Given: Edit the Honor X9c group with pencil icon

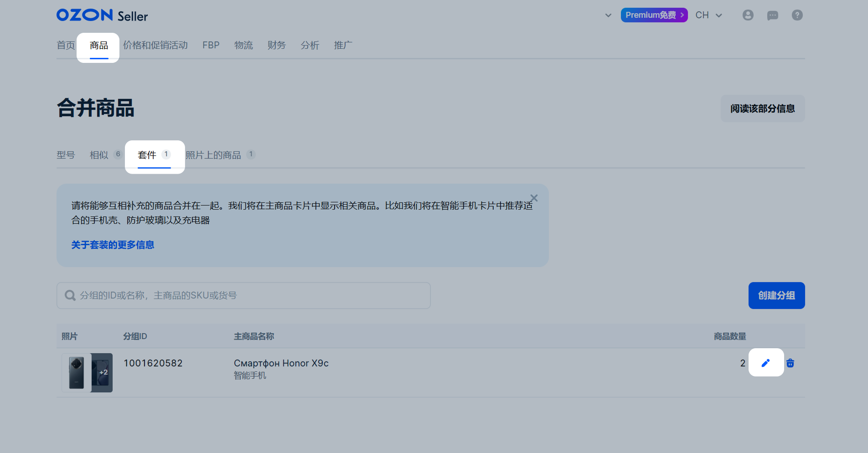Looking at the screenshot, I should coord(766,363).
